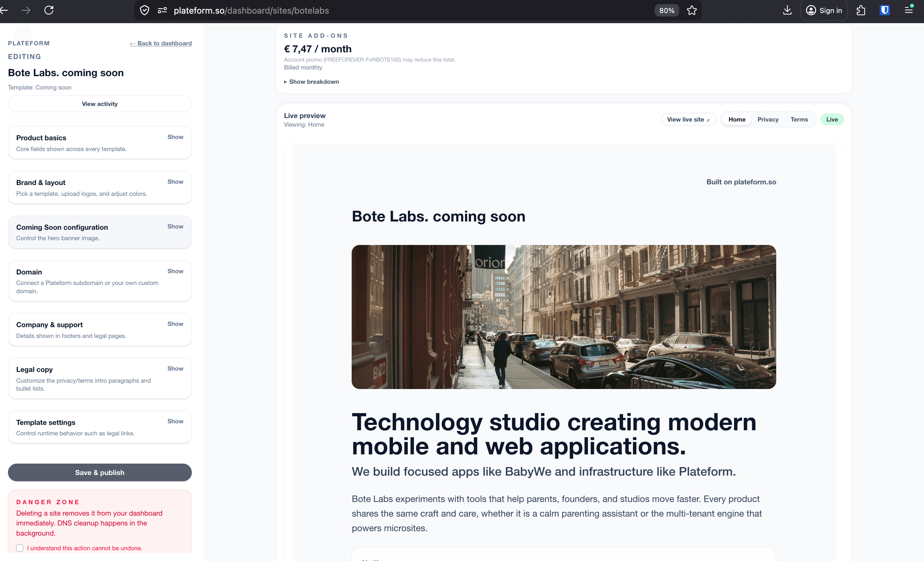The width and height of the screenshot is (924, 561).
Task: Open the downloads icon in toolbar
Action: [x=787, y=10]
